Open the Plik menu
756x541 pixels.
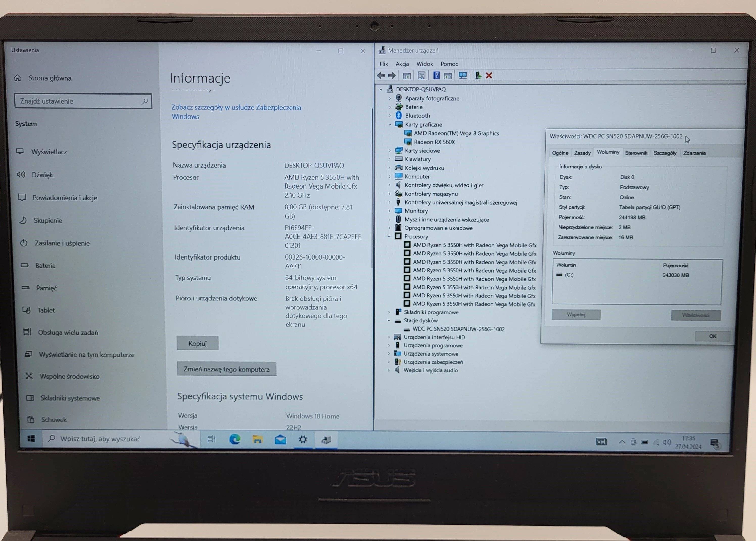pyautogui.click(x=384, y=64)
